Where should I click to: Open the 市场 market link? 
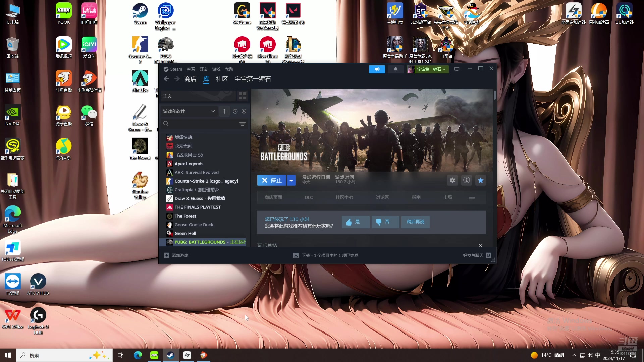(x=447, y=198)
